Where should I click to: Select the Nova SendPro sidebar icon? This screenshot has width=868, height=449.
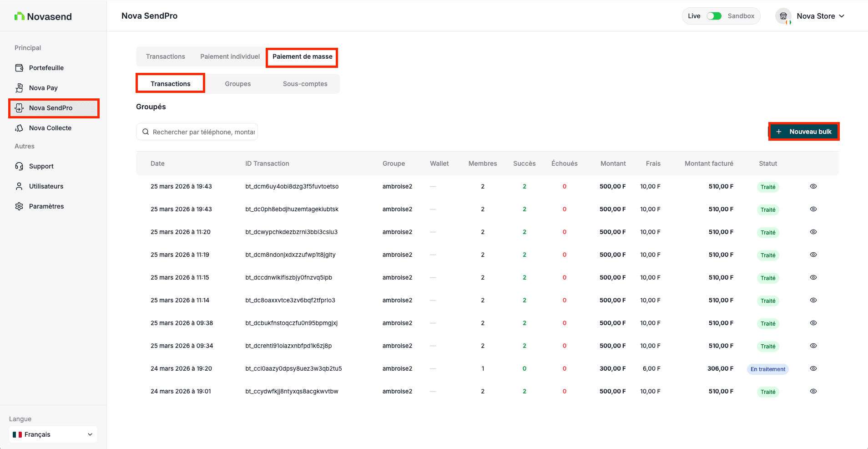pyautogui.click(x=19, y=108)
